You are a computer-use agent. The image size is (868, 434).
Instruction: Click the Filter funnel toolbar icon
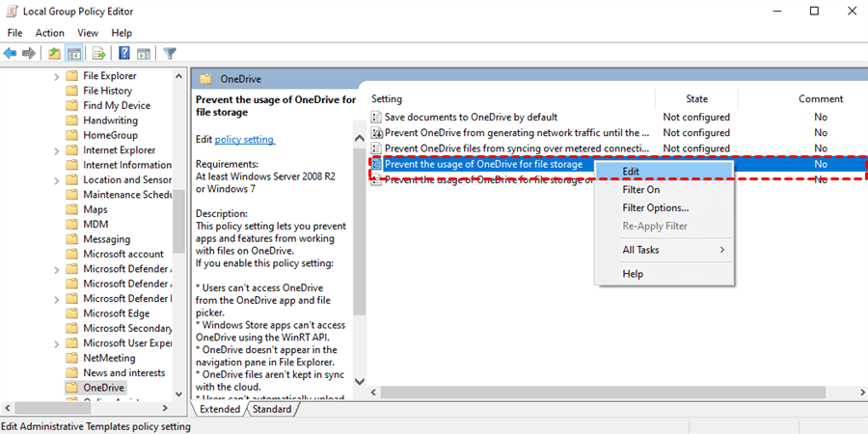(x=170, y=53)
